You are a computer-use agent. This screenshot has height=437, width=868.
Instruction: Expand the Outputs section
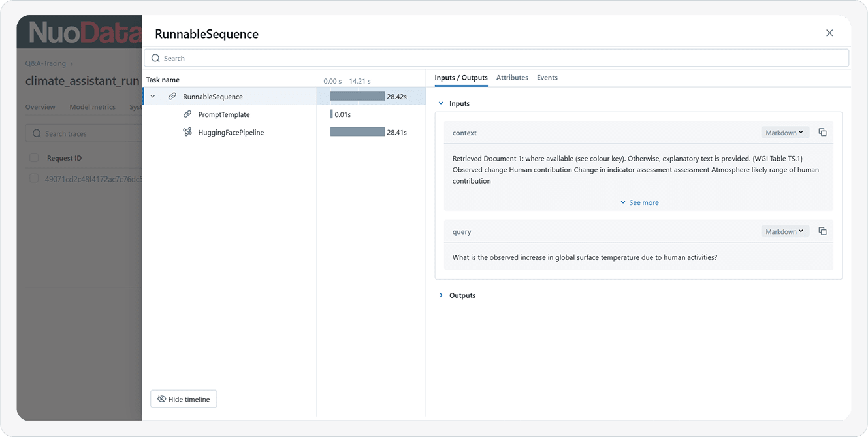pos(441,295)
